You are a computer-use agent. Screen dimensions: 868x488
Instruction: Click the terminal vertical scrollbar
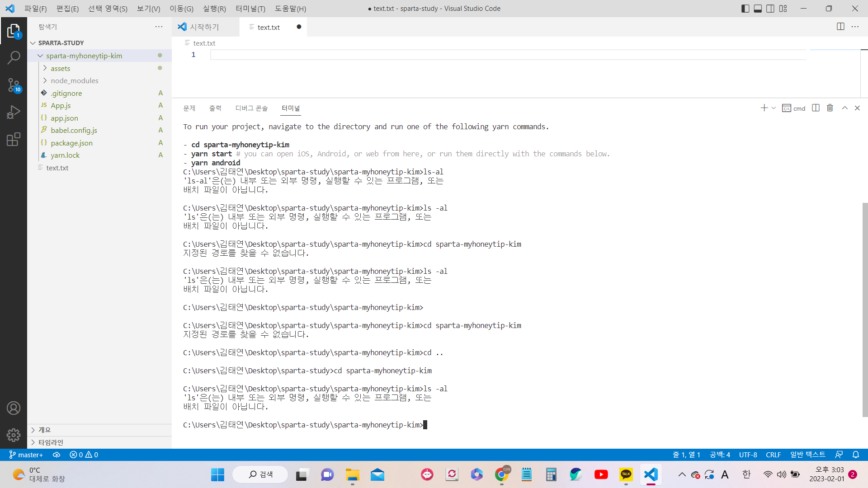point(865,310)
